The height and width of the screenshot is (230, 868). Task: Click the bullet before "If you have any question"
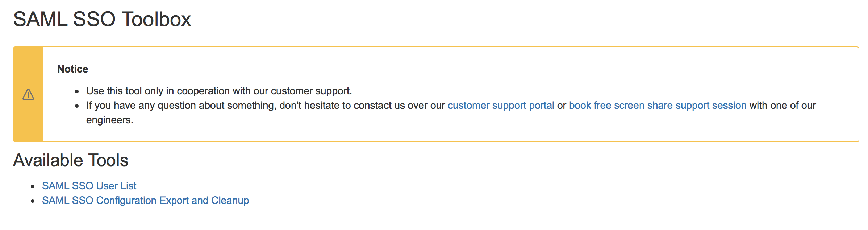tap(77, 106)
